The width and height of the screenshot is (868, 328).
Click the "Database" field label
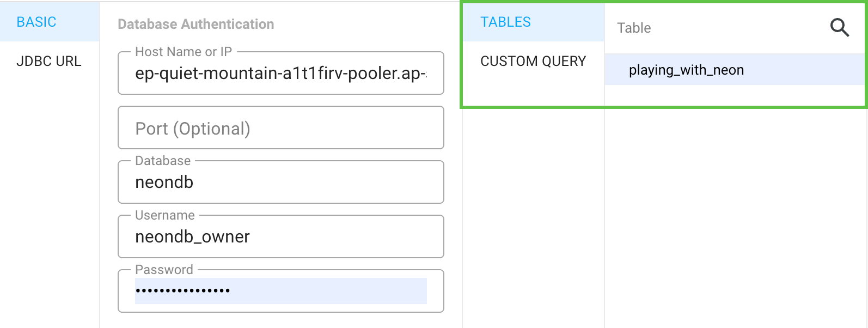[163, 161]
